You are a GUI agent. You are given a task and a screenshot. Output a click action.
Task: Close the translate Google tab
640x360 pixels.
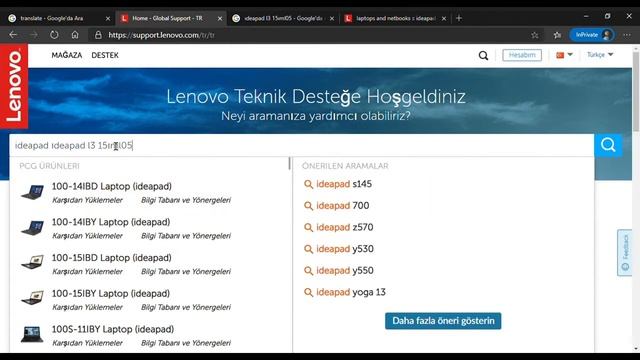click(108, 18)
